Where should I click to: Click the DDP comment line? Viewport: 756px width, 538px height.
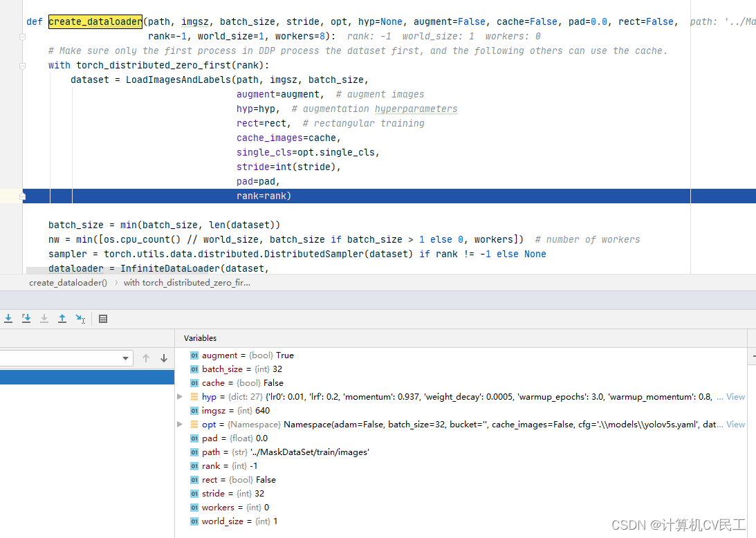[358, 51]
